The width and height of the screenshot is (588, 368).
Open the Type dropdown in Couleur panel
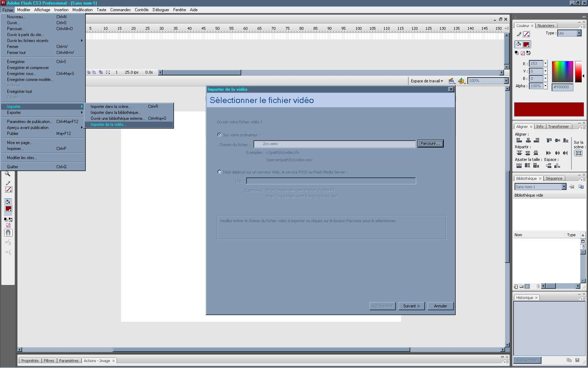coord(579,33)
